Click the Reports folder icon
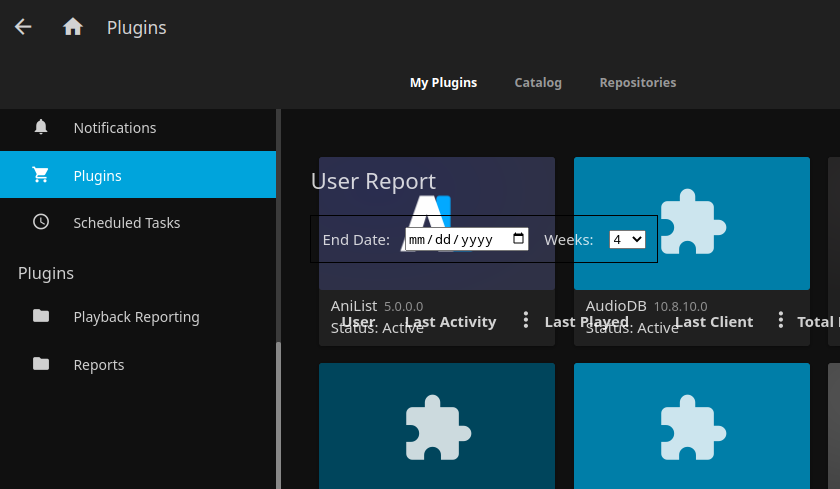The width and height of the screenshot is (840, 489). coord(41,364)
